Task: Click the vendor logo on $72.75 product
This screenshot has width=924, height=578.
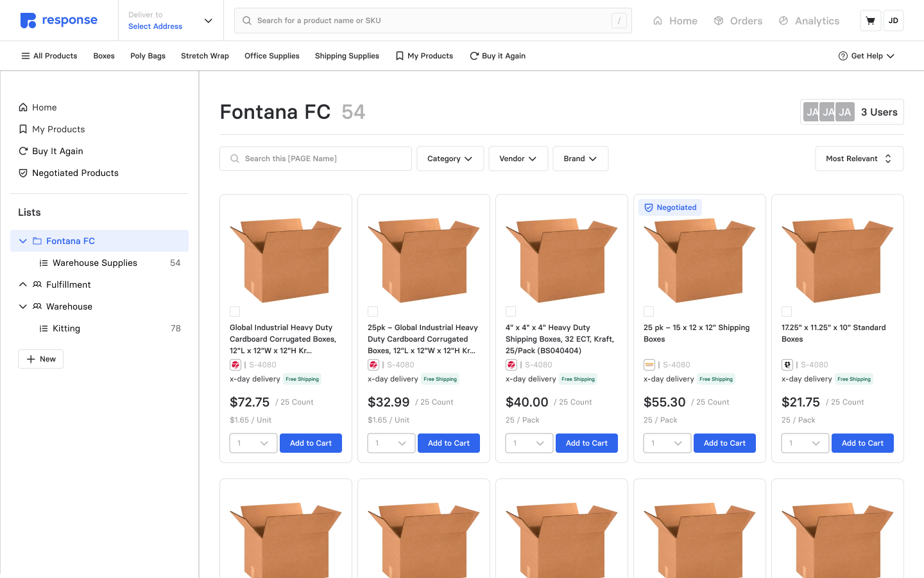Action: click(235, 365)
